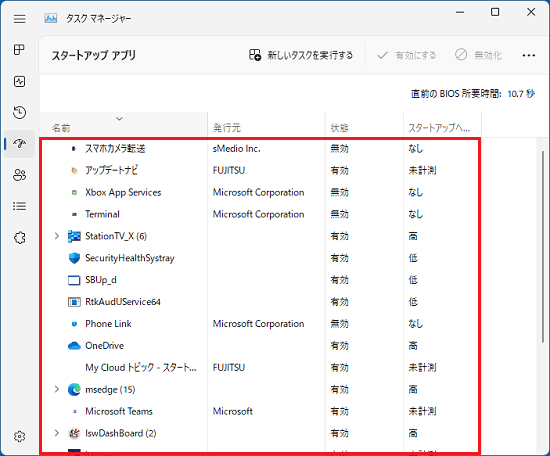Click the スマホカメラ転送 icon

pyautogui.click(x=74, y=149)
